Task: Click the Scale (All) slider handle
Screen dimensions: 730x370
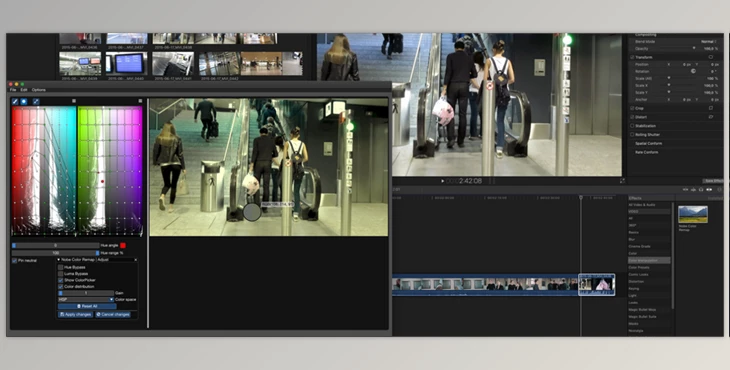Action: point(669,78)
